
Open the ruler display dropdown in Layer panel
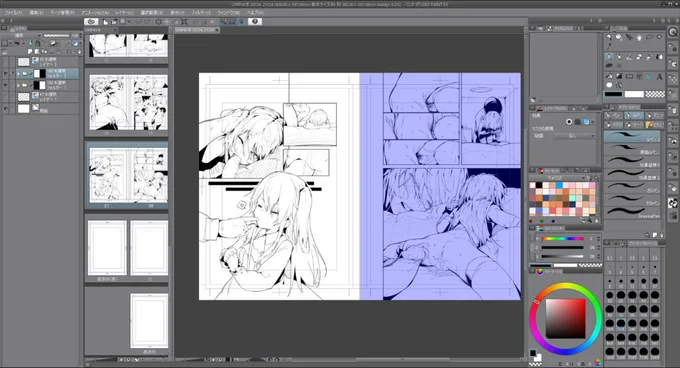tap(68, 43)
